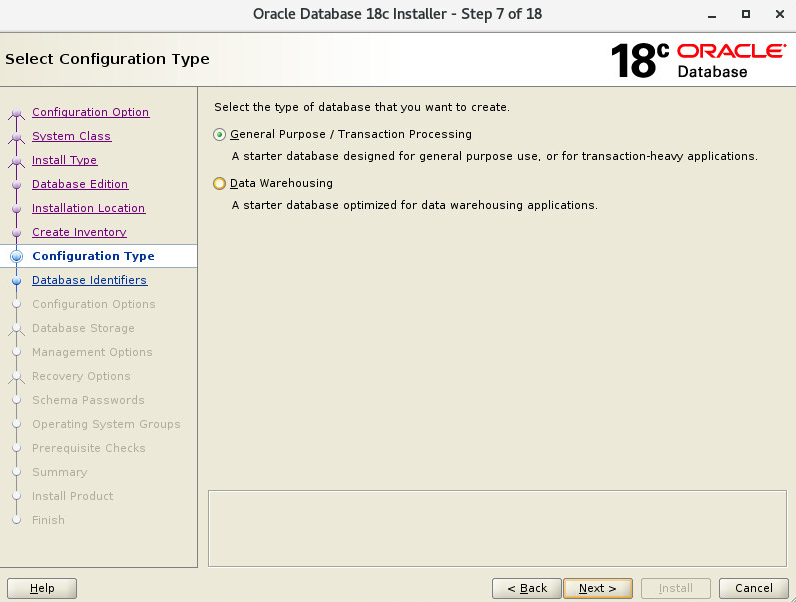The height and width of the screenshot is (602, 796).
Task: Click the Oracle 18c Database logo
Action: pyautogui.click(x=699, y=60)
